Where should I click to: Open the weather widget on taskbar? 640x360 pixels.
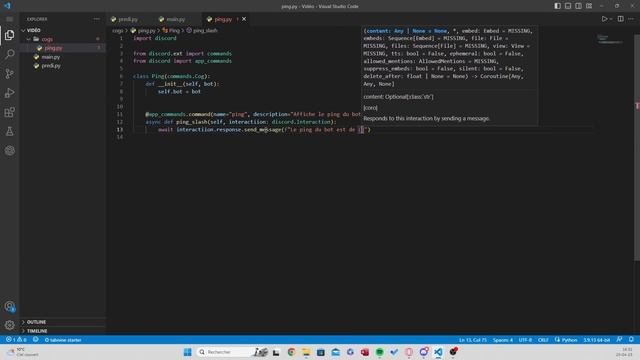tap(22, 352)
